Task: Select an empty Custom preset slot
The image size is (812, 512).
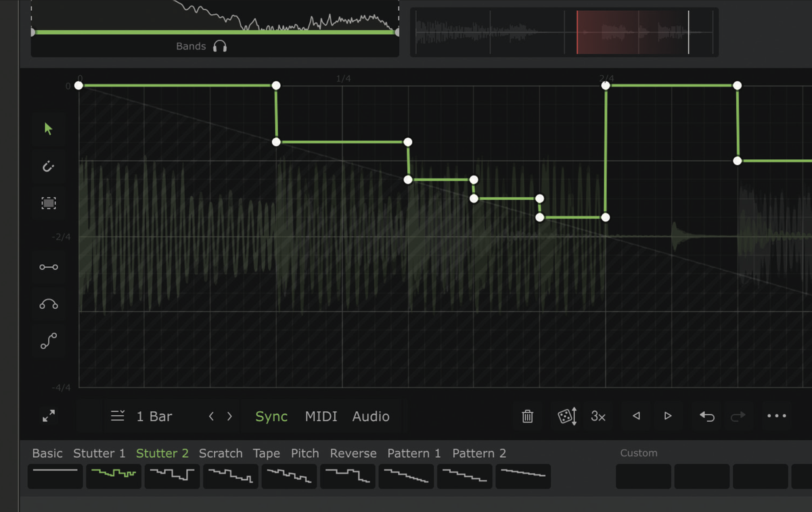Action: [x=643, y=476]
